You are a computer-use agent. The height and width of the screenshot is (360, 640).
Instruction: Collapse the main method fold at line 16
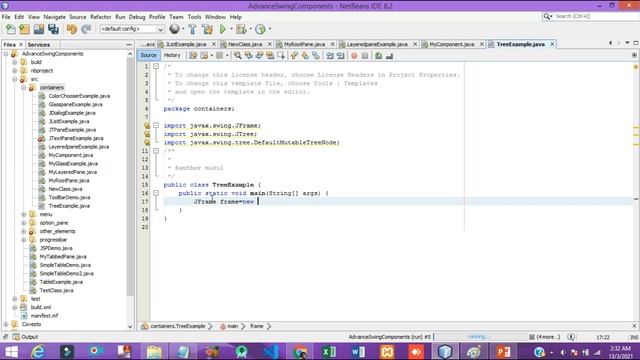[156, 193]
